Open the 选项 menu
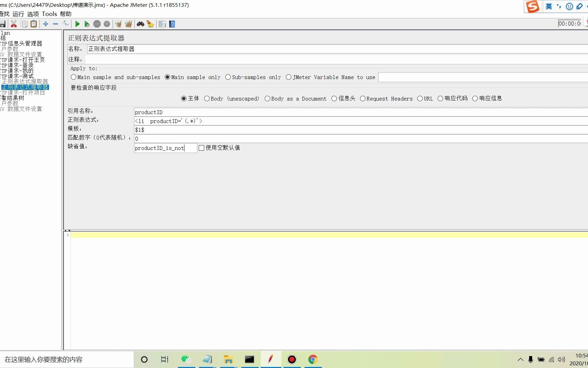Viewport: 588px width, 368px height. pos(33,14)
